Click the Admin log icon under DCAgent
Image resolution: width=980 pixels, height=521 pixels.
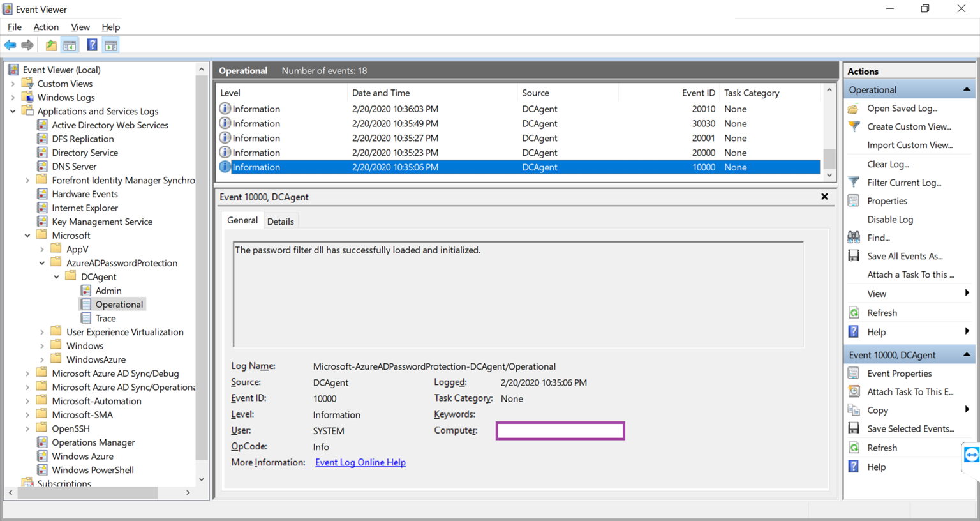point(86,291)
